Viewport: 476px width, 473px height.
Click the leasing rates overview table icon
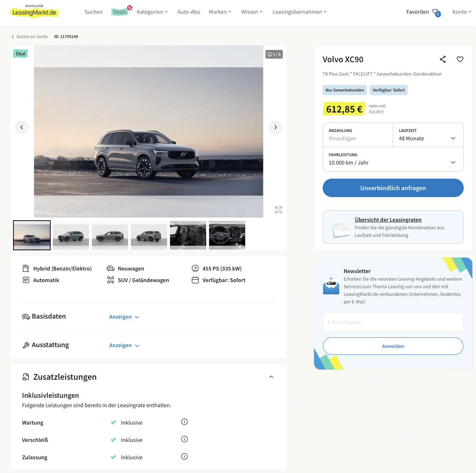(x=341, y=229)
